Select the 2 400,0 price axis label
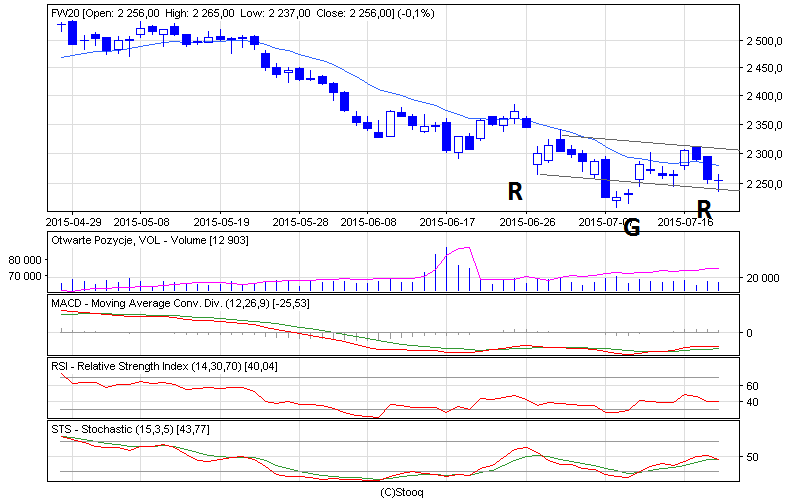 (764, 96)
